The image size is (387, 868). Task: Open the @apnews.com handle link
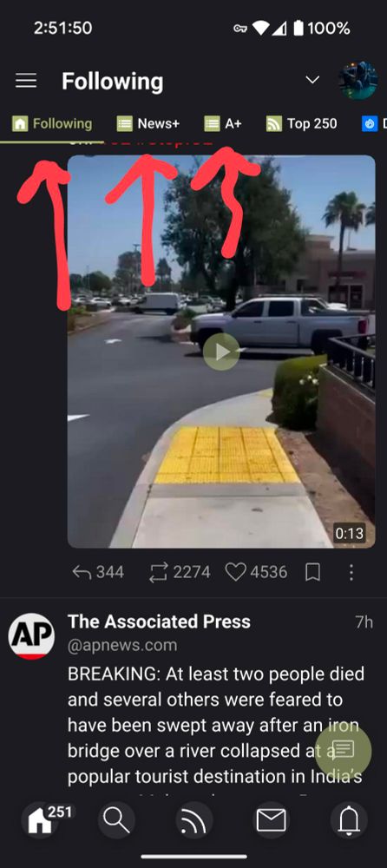(122, 646)
